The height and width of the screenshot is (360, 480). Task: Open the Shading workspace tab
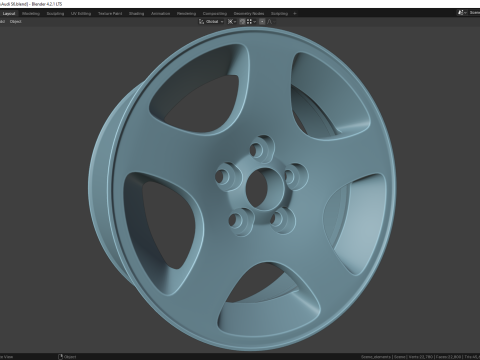click(137, 14)
